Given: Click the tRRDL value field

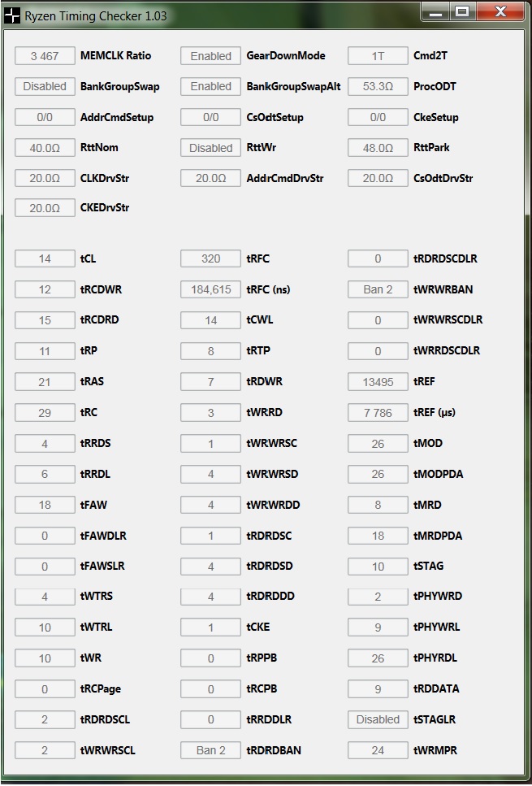Looking at the screenshot, I should point(45,474).
